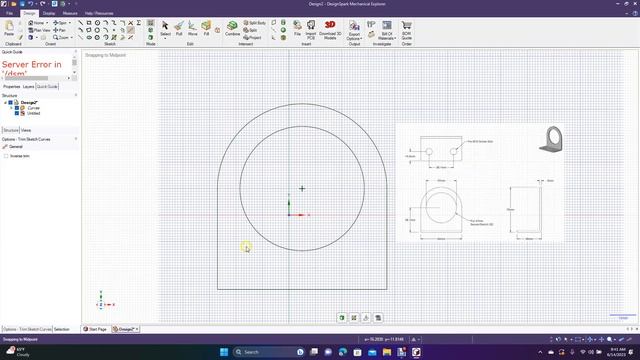Viewport: 640px width, 360px height.
Task: Open the Help/Resources tab
Action: tap(99, 13)
